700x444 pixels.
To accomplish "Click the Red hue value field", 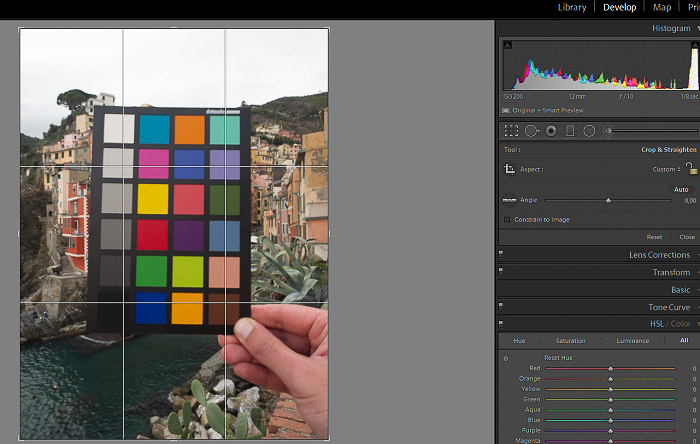I will (694, 369).
